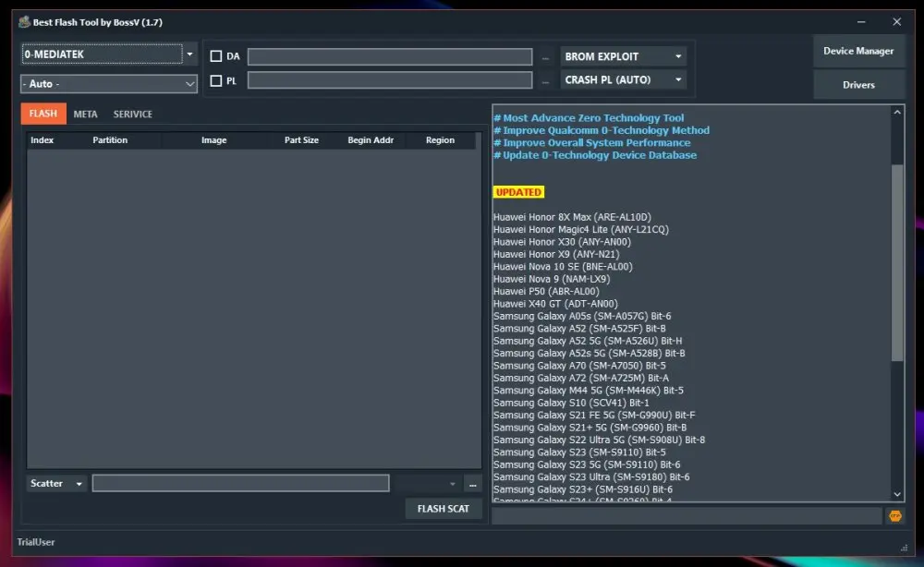924x567 pixels.
Task: Click the log scroll up arrow
Action: coord(897,113)
